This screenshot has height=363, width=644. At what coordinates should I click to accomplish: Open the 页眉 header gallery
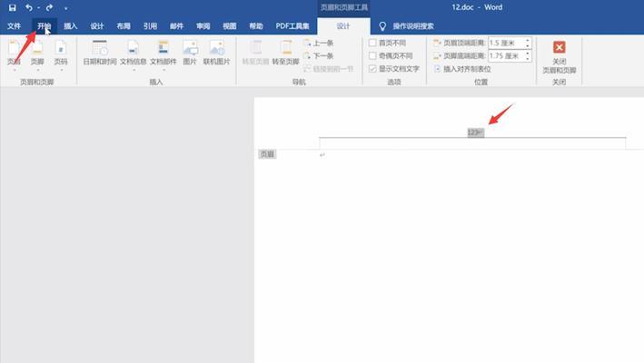click(x=14, y=54)
